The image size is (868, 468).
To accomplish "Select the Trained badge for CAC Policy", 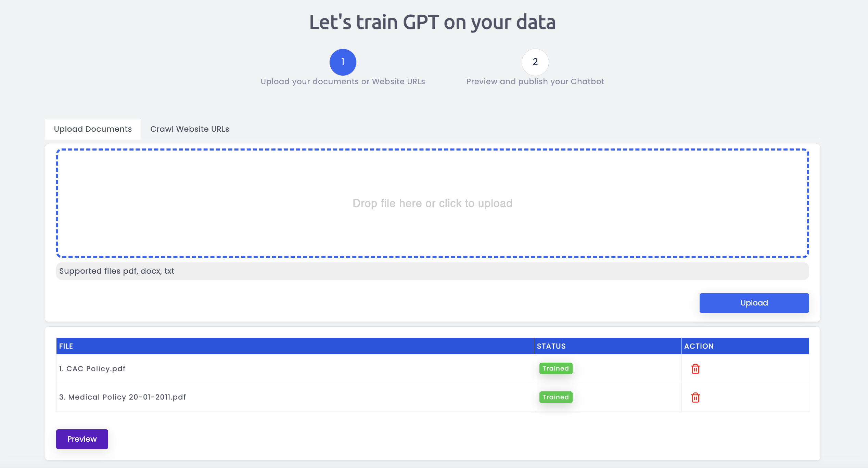I will pos(556,368).
